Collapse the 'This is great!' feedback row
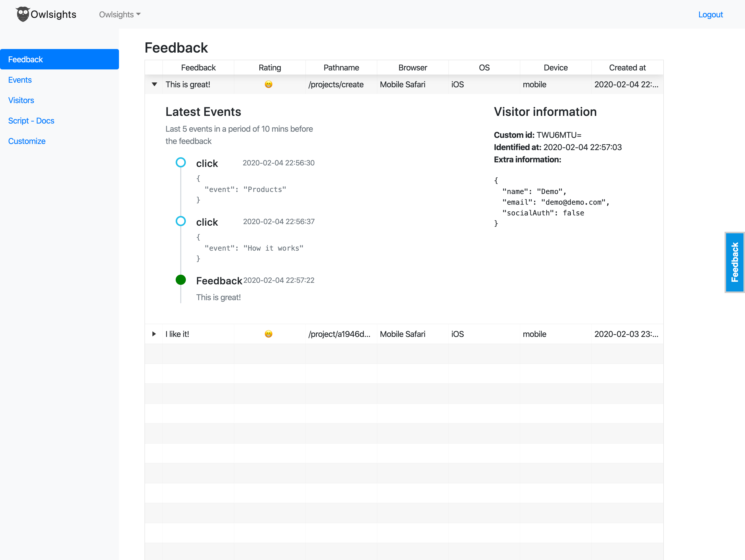 (x=154, y=84)
